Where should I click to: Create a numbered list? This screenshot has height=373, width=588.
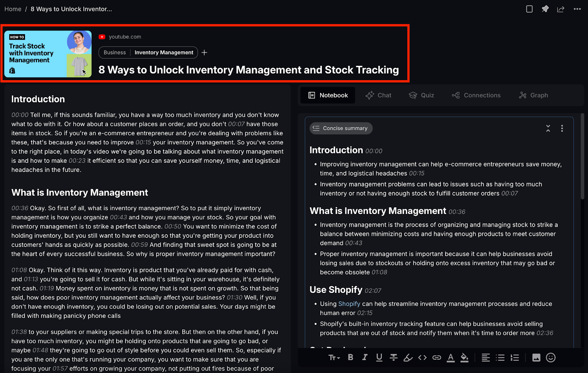(x=515, y=358)
